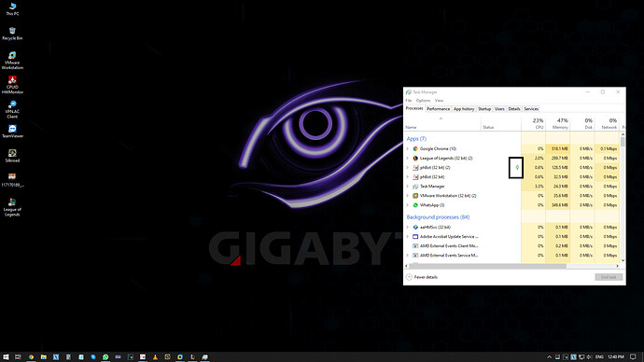This screenshot has width=644, height=362.
Task: Open CPUID HWMonitor desktop shortcut
Action: point(12,85)
